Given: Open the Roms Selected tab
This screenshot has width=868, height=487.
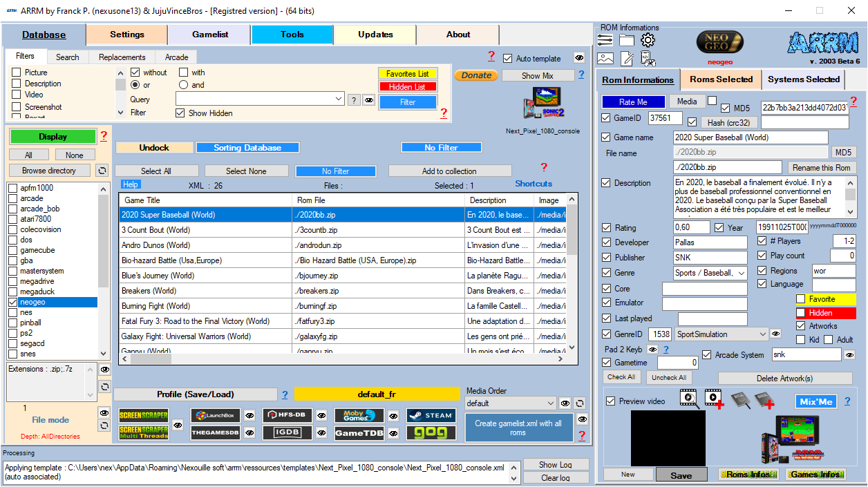Looking at the screenshot, I should coord(721,79).
